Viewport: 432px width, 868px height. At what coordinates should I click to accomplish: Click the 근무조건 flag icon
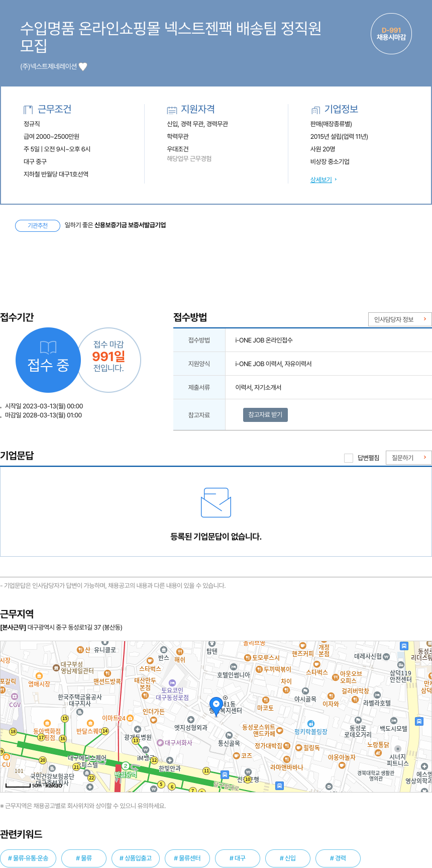point(28,110)
